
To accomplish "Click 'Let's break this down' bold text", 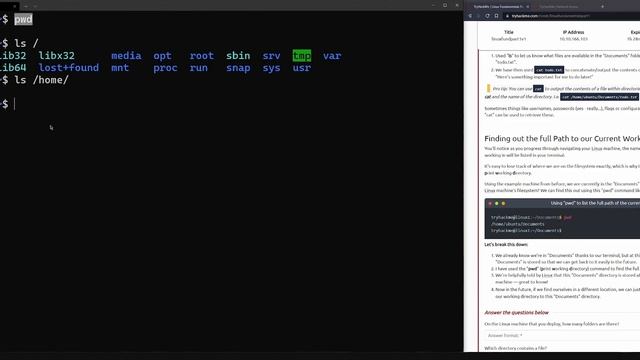I will [x=506, y=244].
